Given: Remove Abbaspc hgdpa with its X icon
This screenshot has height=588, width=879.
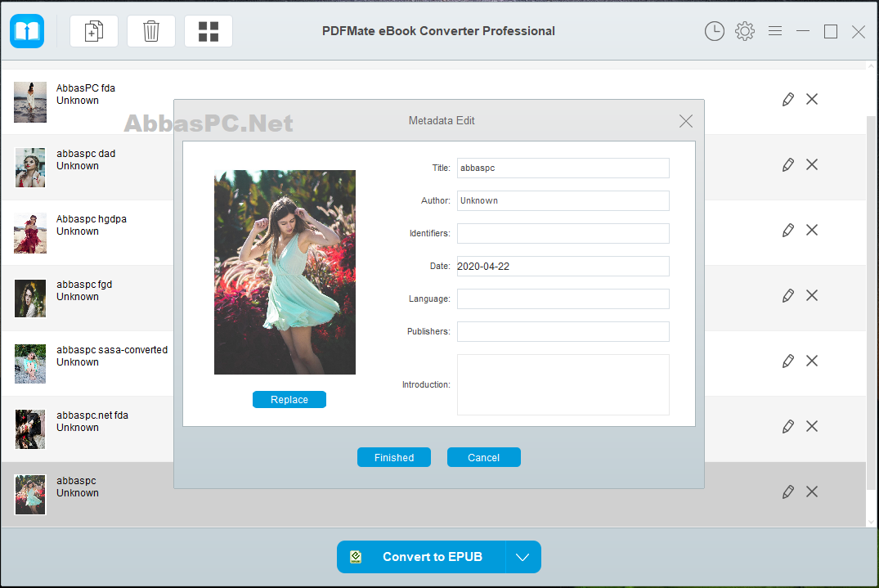Looking at the screenshot, I should click(812, 231).
